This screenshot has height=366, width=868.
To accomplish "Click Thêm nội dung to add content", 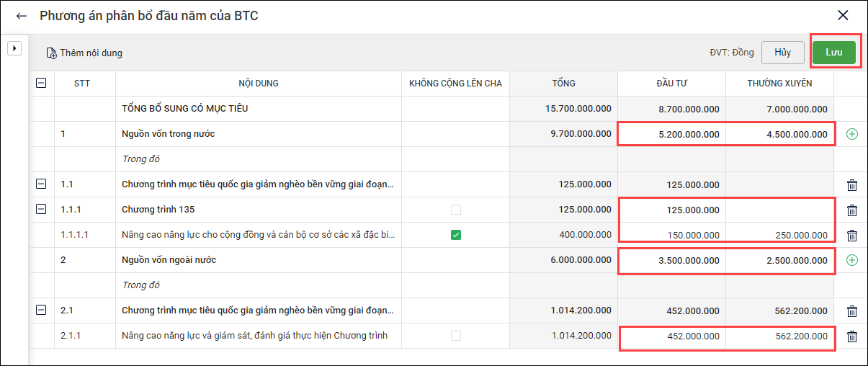I will click(x=84, y=53).
